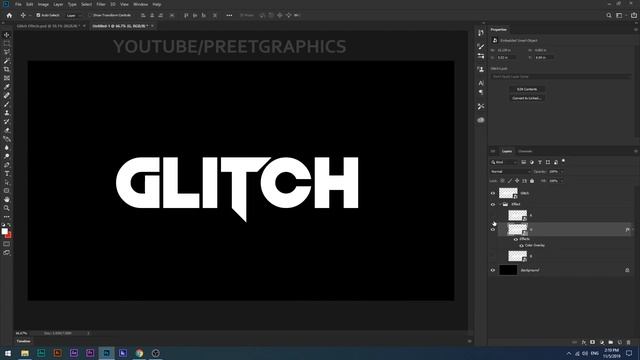
Task: Select the Rectangular Marquee tool
Action: [7, 43]
